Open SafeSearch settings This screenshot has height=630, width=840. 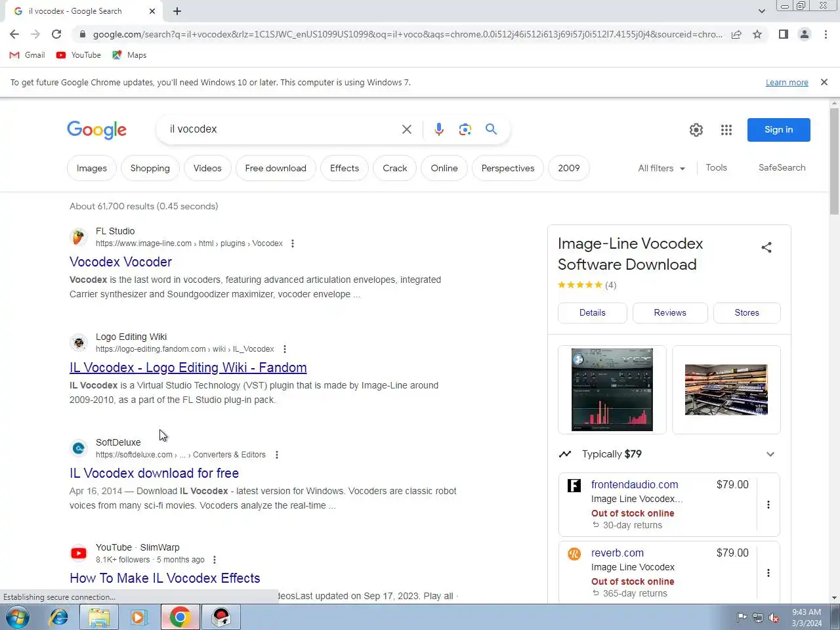click(x=782, y=167)
